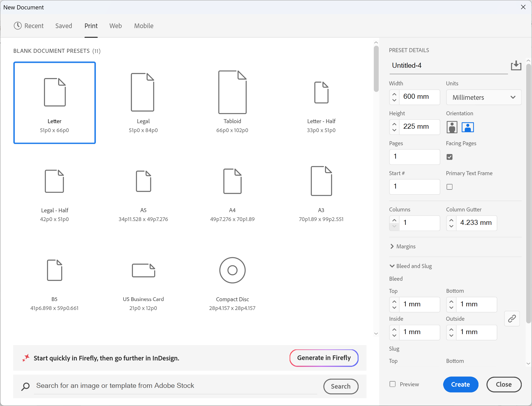Viewport: 532px width, 406px height.
Task: Select the Tabloid preset icon
Action: pyautogui.click(x=232, y=92)
